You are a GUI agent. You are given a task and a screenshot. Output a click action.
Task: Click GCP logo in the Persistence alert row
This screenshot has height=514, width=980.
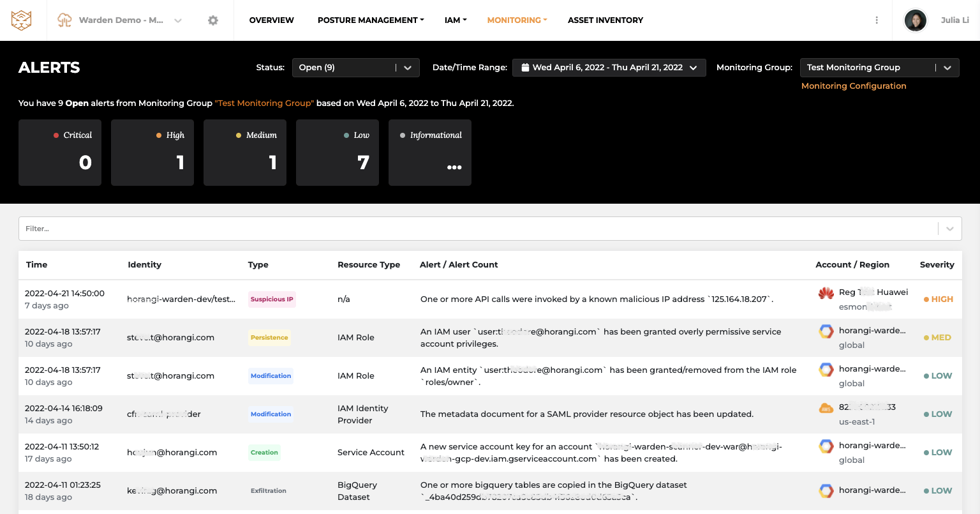coord(826,331)
